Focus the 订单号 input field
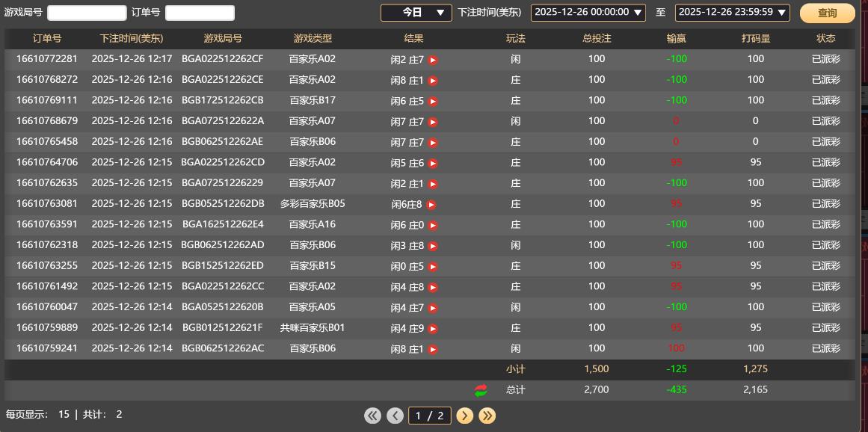The image size is (868, 432). tap(200, 13)
